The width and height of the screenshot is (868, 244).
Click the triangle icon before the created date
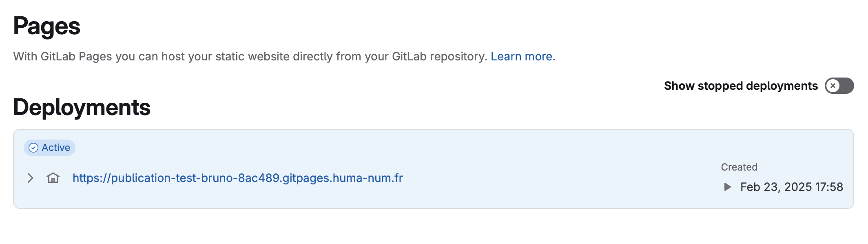[x=727, y=187]
